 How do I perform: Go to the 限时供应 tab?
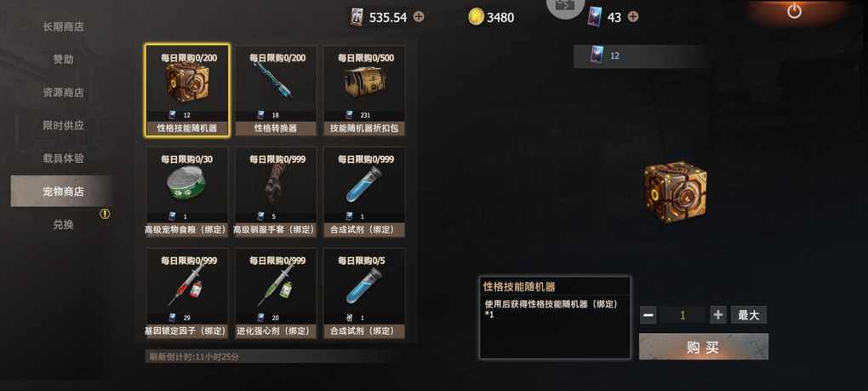63,125
